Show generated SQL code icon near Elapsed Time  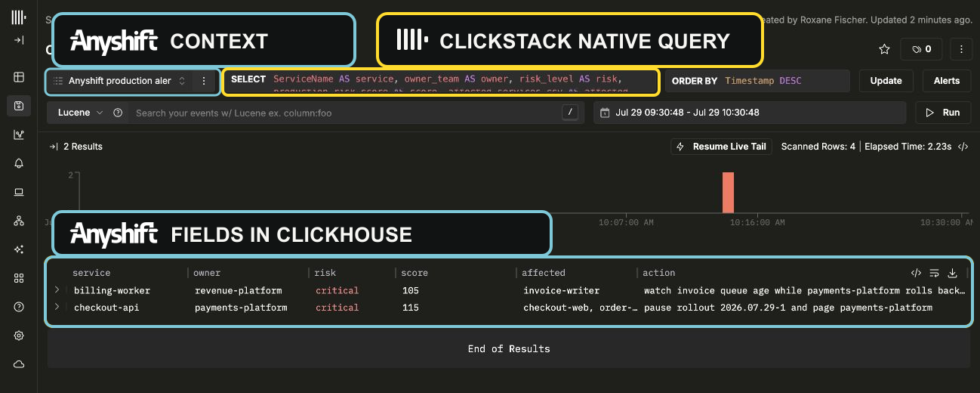(x=963, y=147)
